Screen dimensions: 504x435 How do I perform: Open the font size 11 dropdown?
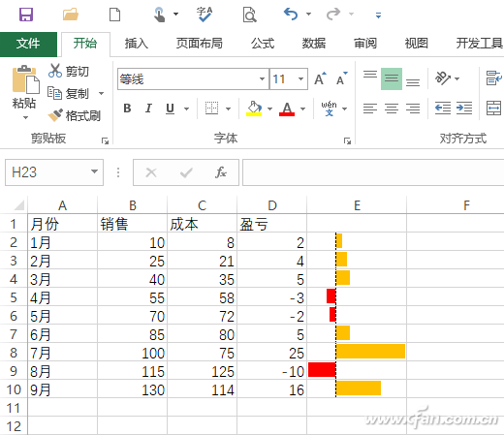pos(300,78)
